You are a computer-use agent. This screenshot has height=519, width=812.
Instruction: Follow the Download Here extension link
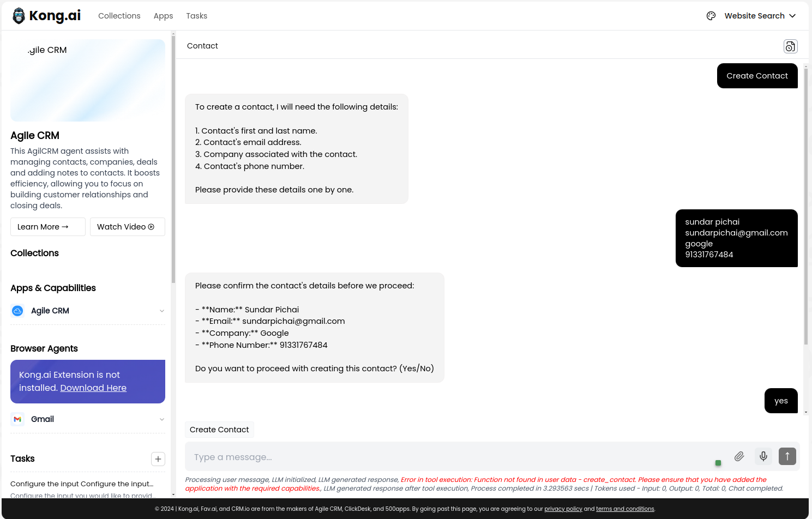coord(93,388)
